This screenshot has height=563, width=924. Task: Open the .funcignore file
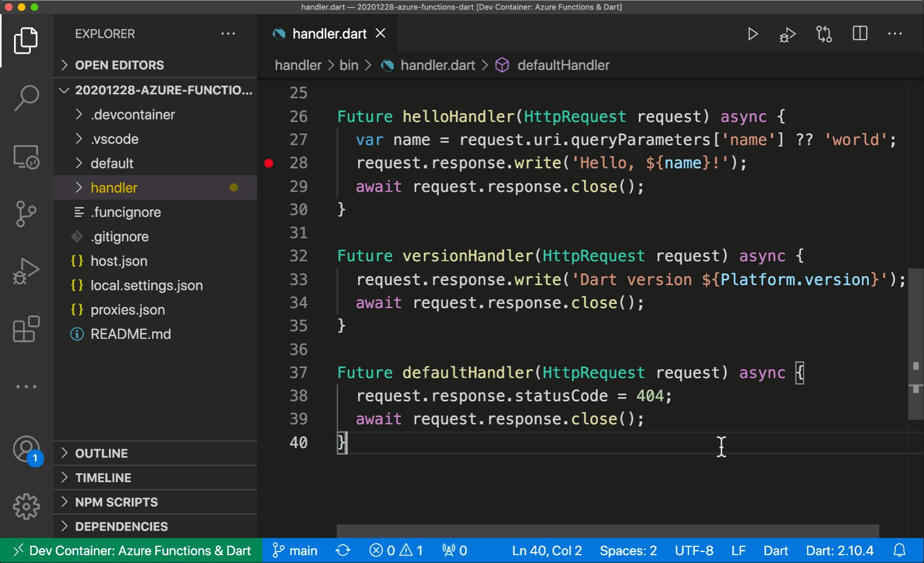click(155, 212)
